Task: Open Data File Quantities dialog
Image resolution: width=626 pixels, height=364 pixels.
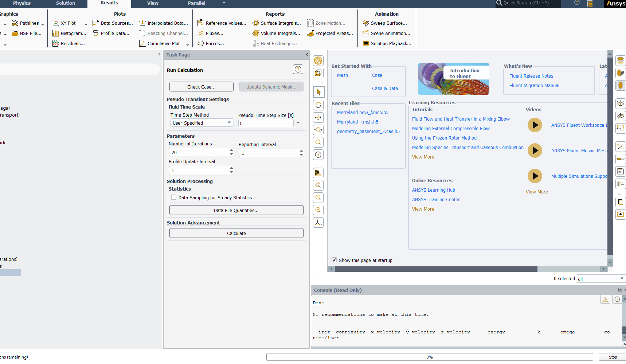Action: [x=236, y=210]
